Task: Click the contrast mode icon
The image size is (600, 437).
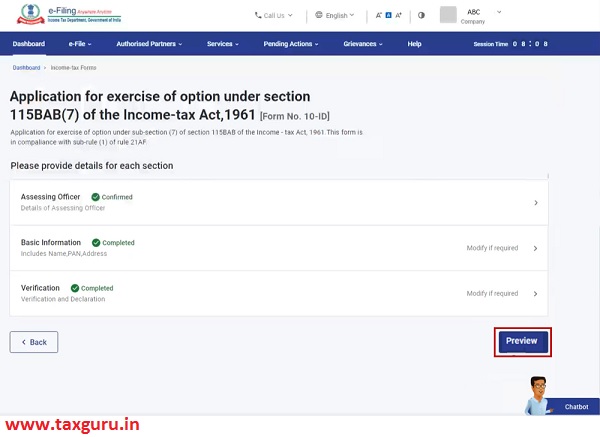Action: (x=421, y=15)
